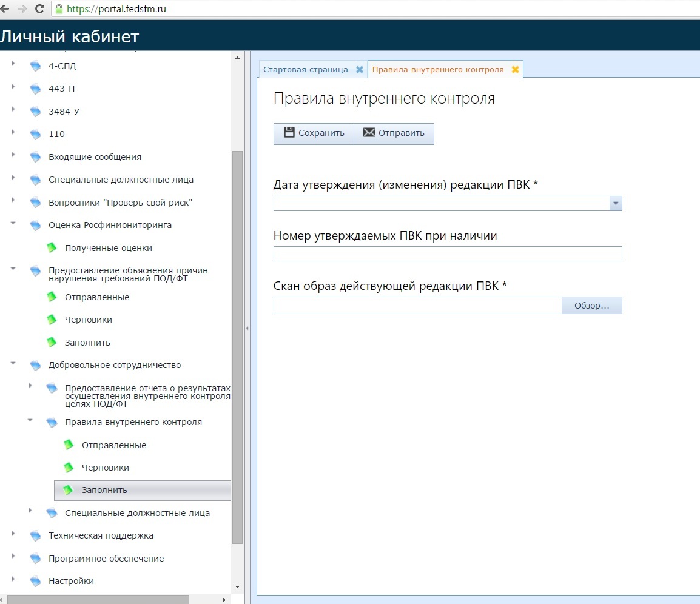Viewport: 700px width, 604px height.
Task: Expand Предоставление отчета о результатах node
Action: click(30, 386)
